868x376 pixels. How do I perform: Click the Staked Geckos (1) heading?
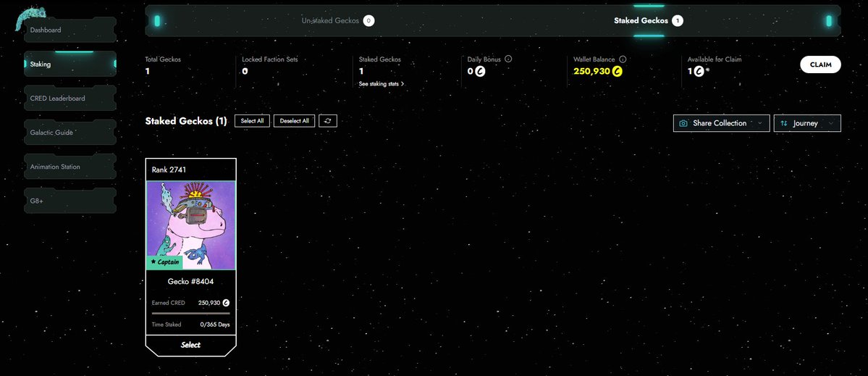click(x=186, y=121)
